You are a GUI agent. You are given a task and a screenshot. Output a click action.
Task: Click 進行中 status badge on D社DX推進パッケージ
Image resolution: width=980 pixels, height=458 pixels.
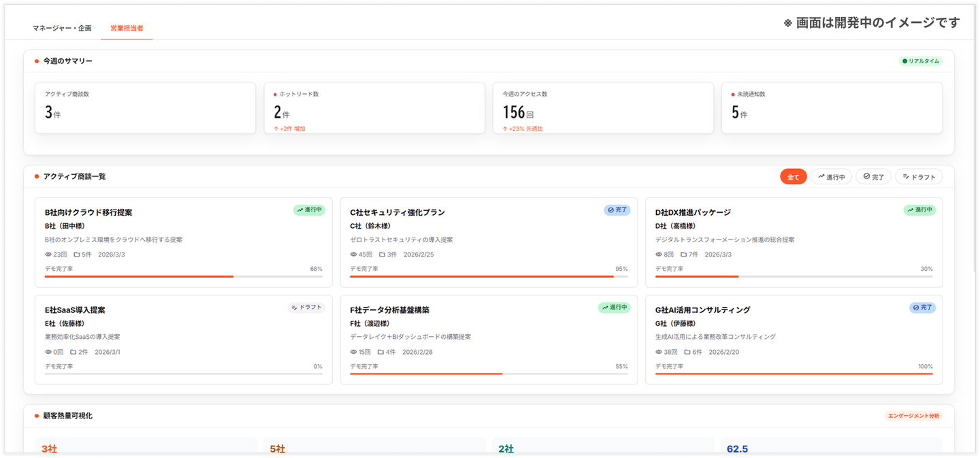point(919,210)
